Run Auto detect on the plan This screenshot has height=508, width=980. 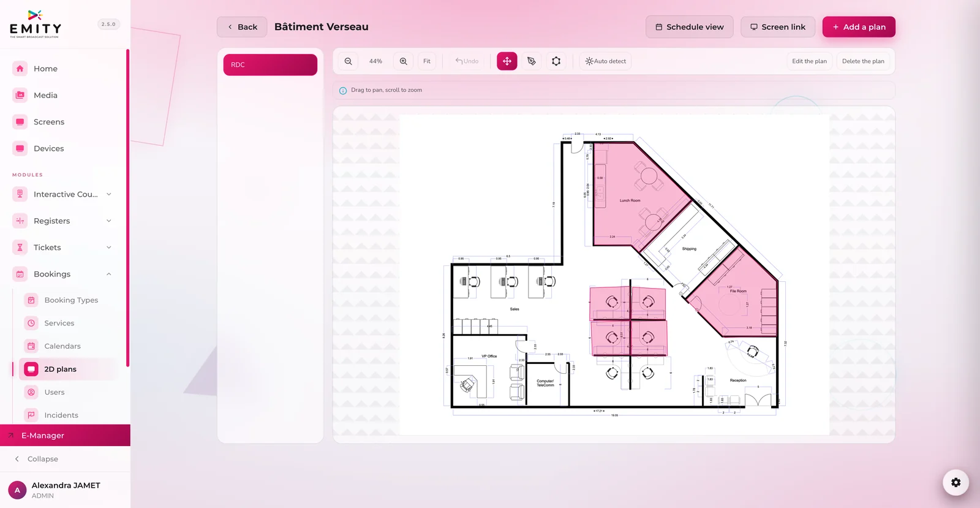tap(605, 61)
